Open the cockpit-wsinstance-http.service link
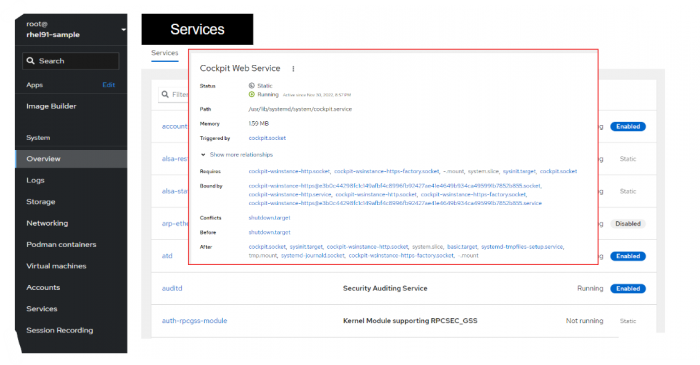 point(290,195)
